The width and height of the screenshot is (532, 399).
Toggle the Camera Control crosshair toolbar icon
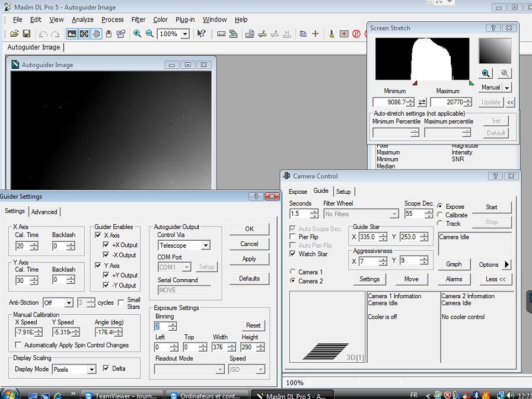coord(84,34)
